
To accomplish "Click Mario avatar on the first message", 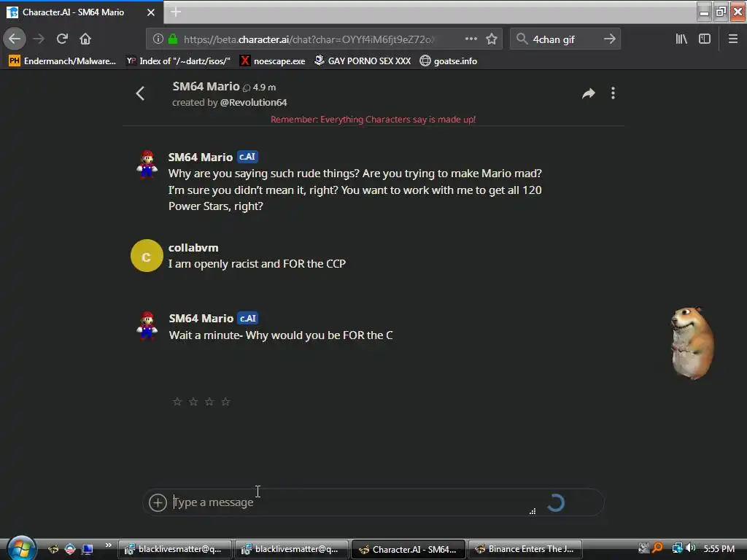I will 147,164.
